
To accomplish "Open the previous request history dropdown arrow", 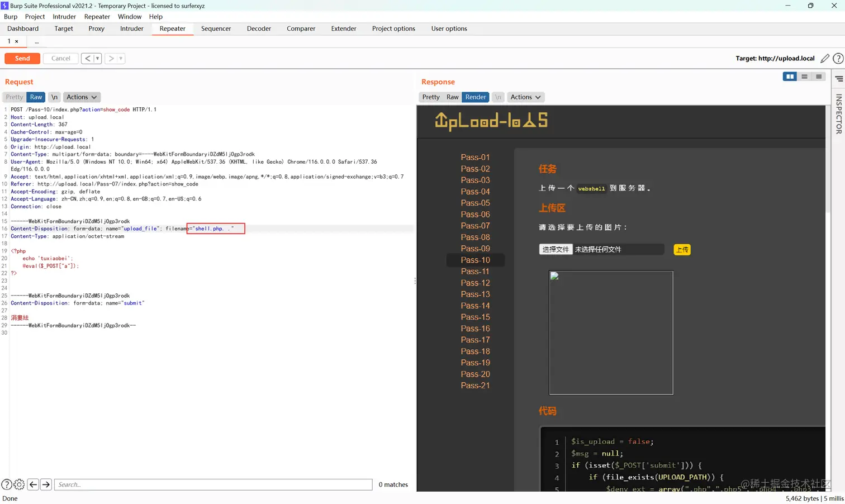I will pyautogui.click(x=98, y=58).
